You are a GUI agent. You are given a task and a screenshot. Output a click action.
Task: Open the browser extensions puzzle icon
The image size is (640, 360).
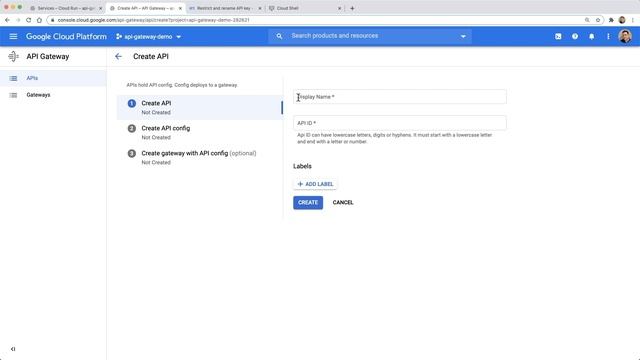(x=611, y=20)
